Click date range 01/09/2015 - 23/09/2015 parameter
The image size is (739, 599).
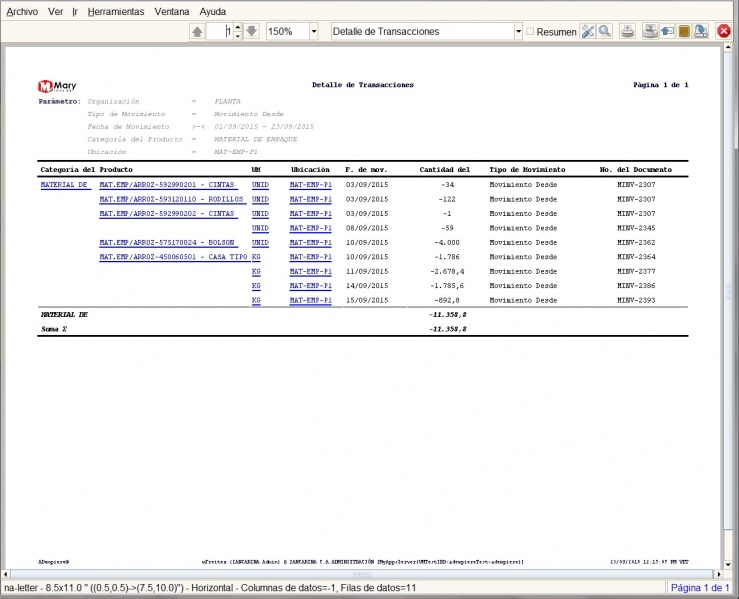click(264, 127)
